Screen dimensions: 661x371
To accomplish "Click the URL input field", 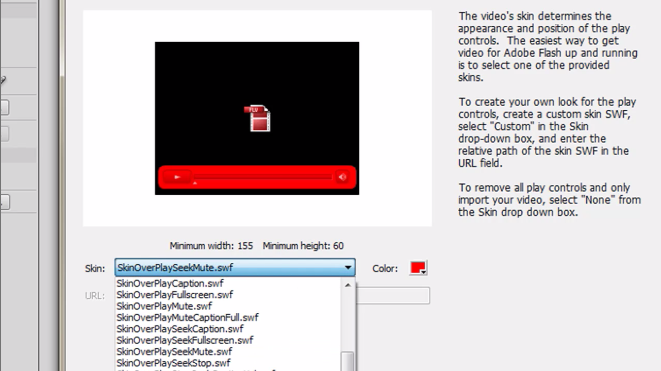I will (393, 296).
